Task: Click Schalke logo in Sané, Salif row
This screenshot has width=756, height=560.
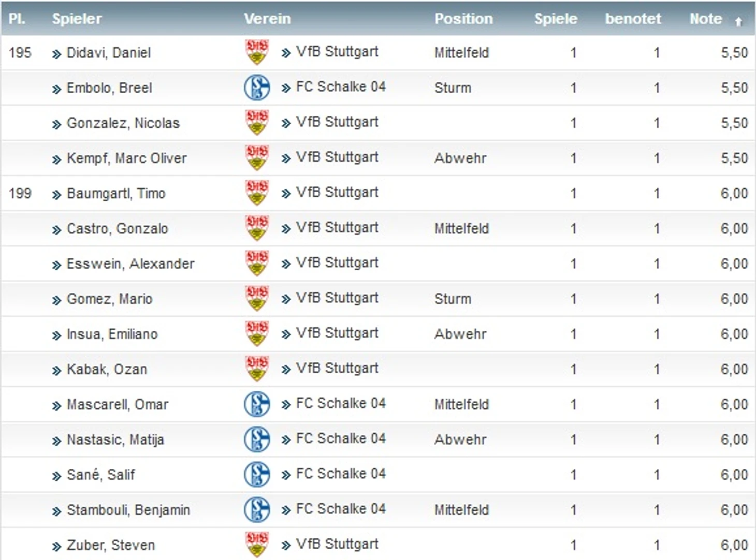Action: pos(257,475)
